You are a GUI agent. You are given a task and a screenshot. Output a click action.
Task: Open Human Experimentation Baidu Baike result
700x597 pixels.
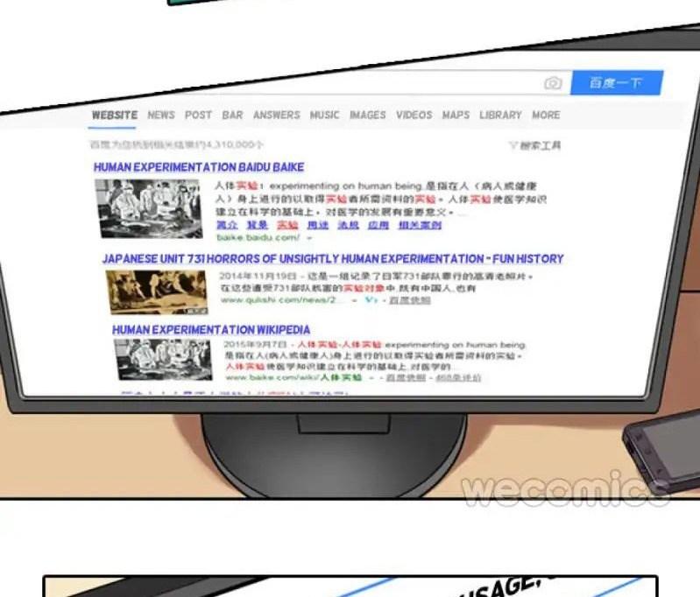199,166
